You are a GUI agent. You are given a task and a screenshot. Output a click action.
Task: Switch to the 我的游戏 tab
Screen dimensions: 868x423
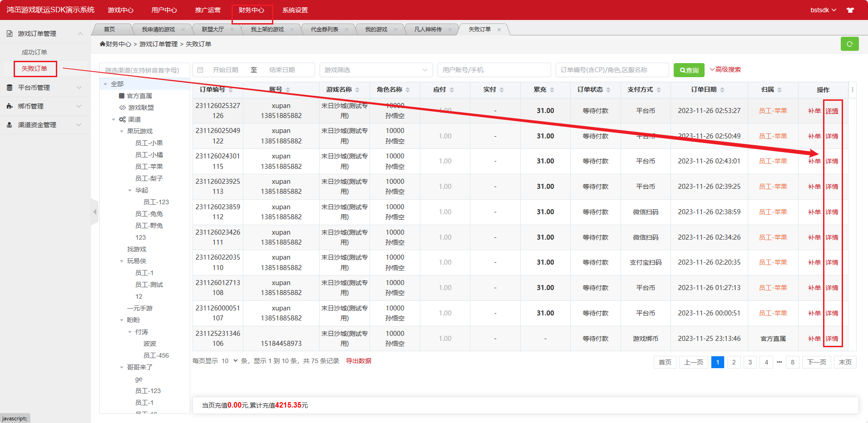pyautogui.click(x=376, y=30)
